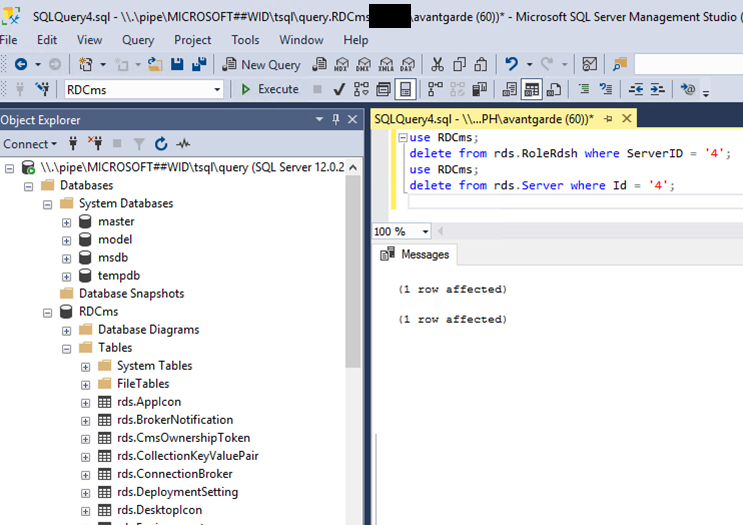Image resolution: width=743 pixels, height=525 pixels.
Task: Click the Undo arrow icon
Action: coord(511,64)
